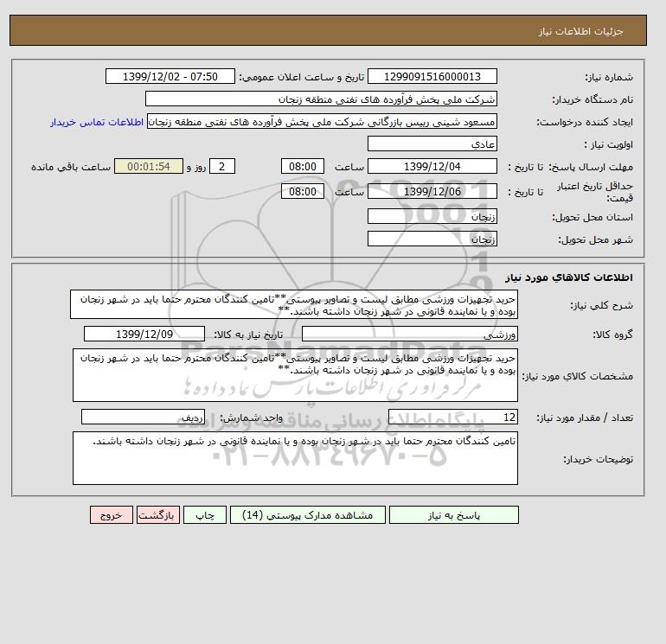Click the ساعت باقی مانده label
Screen dimensions: 666x644
(x=71, y=167)
